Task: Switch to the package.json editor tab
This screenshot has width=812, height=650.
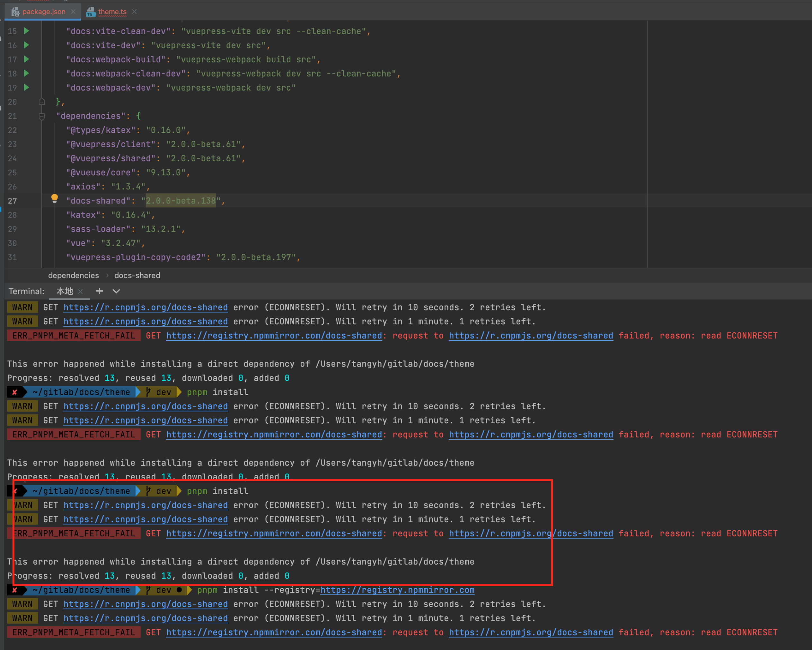Action: coord(43,12)
